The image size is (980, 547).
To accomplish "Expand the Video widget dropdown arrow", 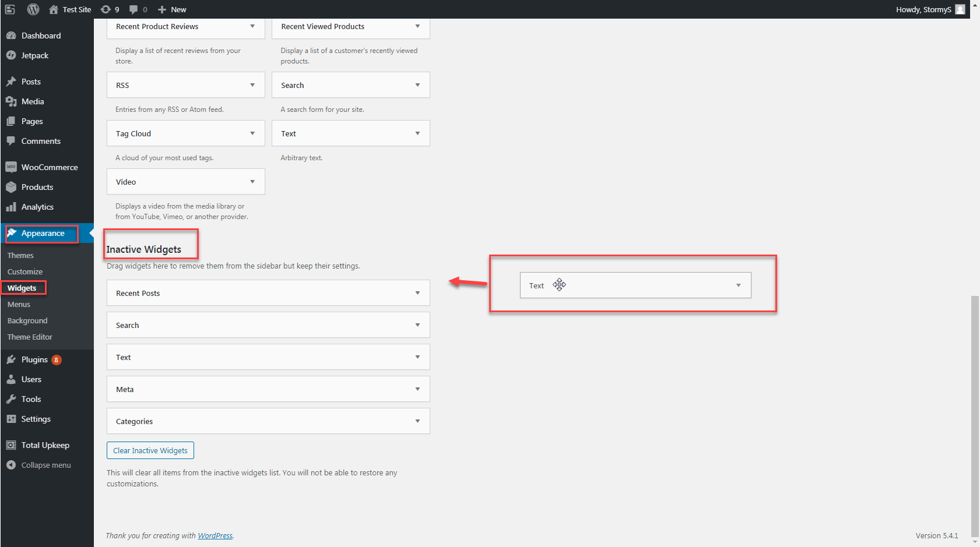I will pos(252,182).
